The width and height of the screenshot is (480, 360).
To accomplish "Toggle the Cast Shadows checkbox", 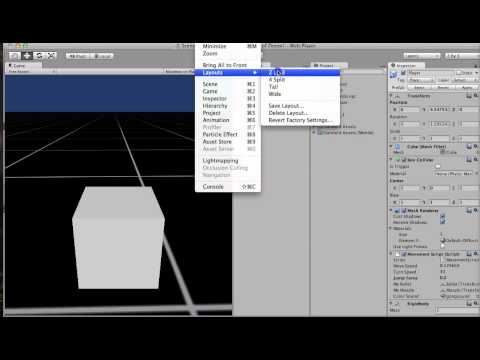I will pyautogui.click(x=443, y=216).
